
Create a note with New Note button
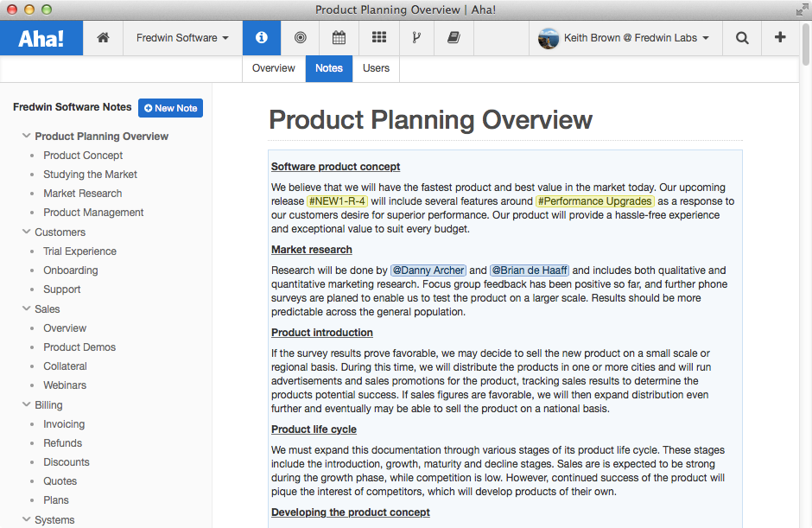click(170, 108)
